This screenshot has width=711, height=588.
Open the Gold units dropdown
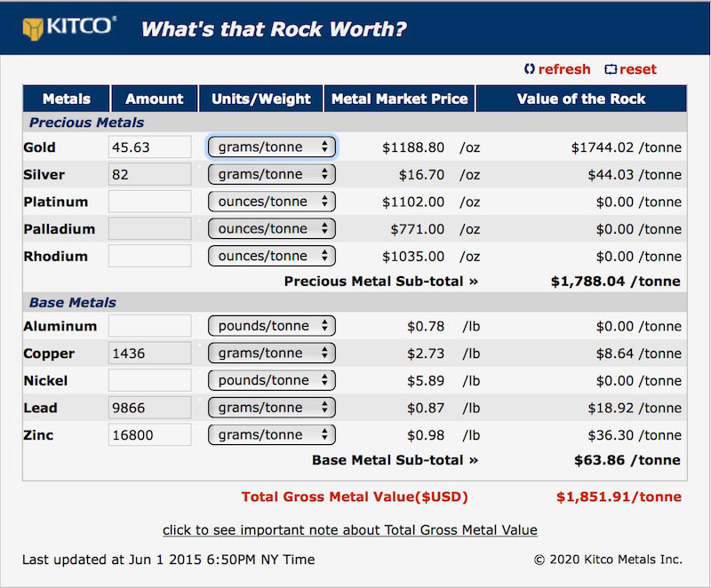tap(272, 147)
